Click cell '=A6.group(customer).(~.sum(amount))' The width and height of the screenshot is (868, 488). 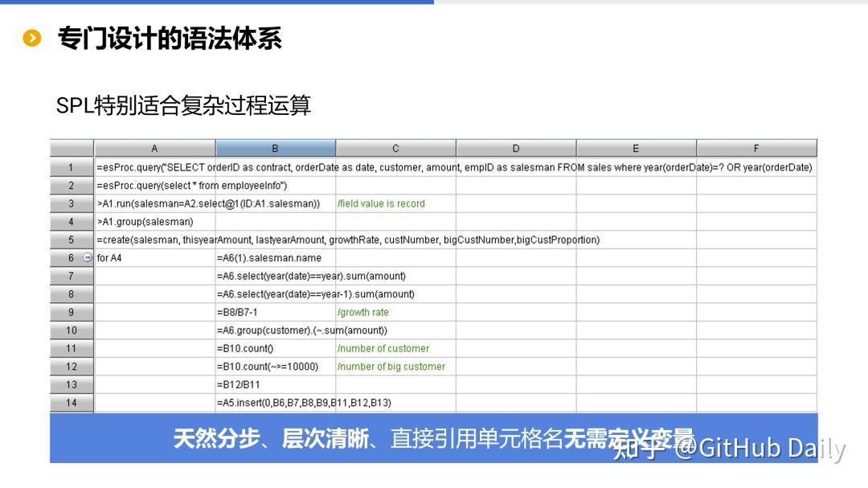[x=301, y=330]
